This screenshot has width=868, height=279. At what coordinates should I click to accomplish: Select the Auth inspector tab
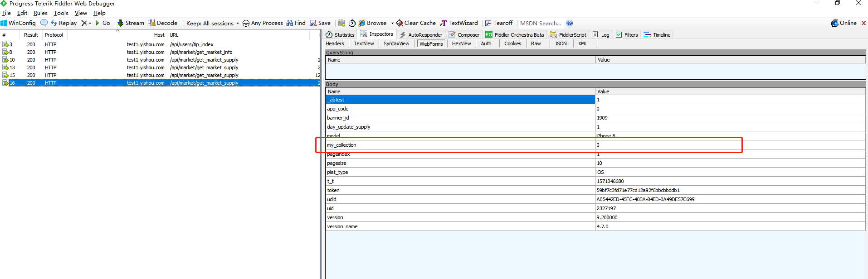pos(486,44)
